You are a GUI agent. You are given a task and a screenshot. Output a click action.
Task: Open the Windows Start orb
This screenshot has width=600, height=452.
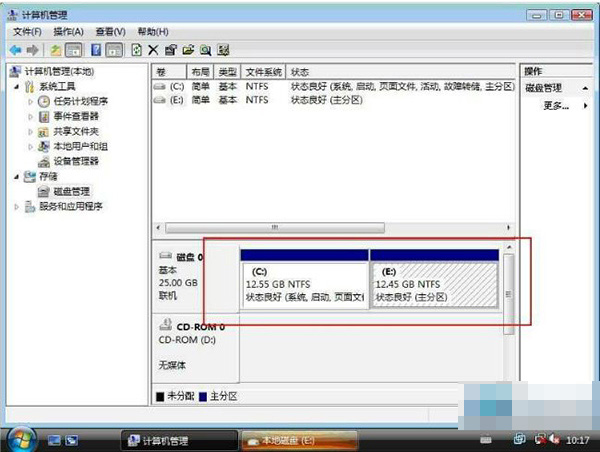[x=20, y=438]
